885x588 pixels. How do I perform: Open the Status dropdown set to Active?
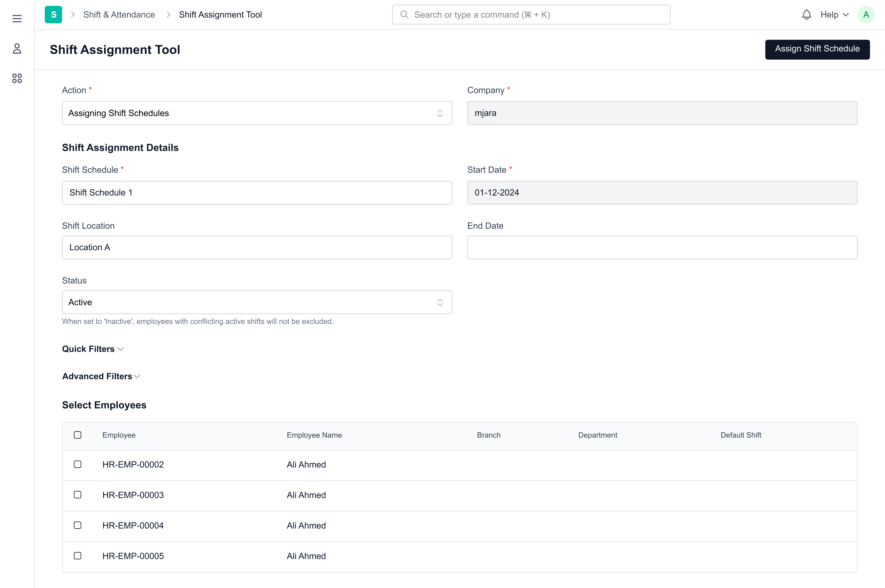[x=257, y=302]
